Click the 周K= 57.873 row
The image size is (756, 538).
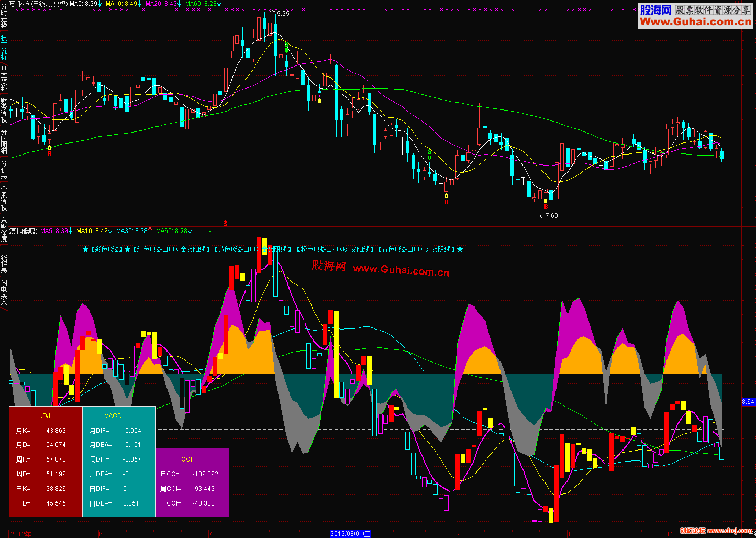[x=41, y=459]
